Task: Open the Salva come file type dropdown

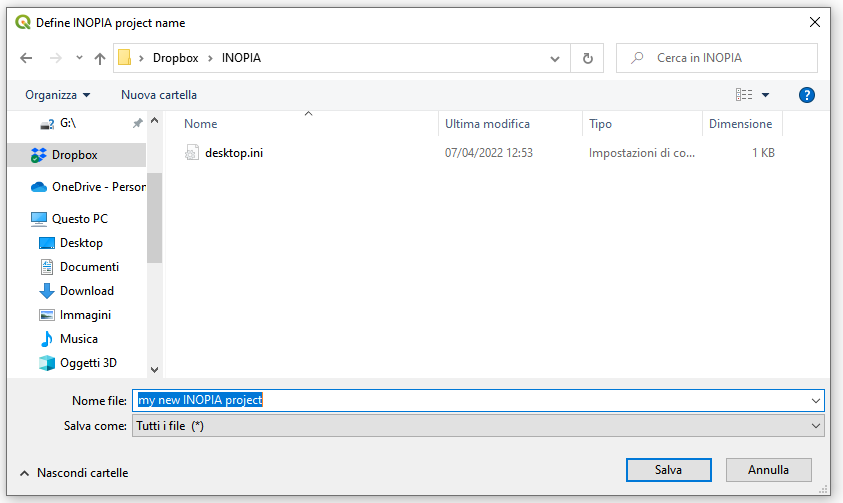Action: 478,426
